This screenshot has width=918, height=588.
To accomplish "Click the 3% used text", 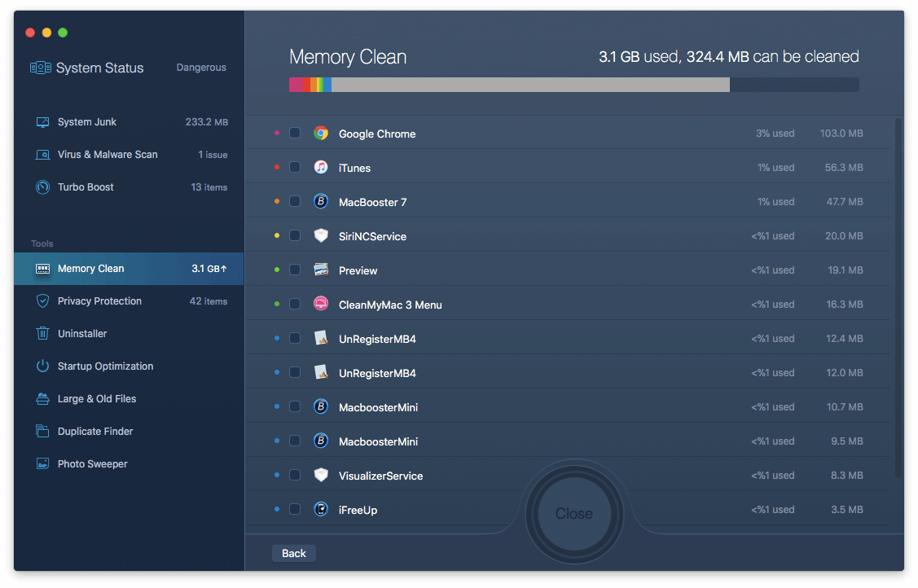I will click(x=775, y=134).
